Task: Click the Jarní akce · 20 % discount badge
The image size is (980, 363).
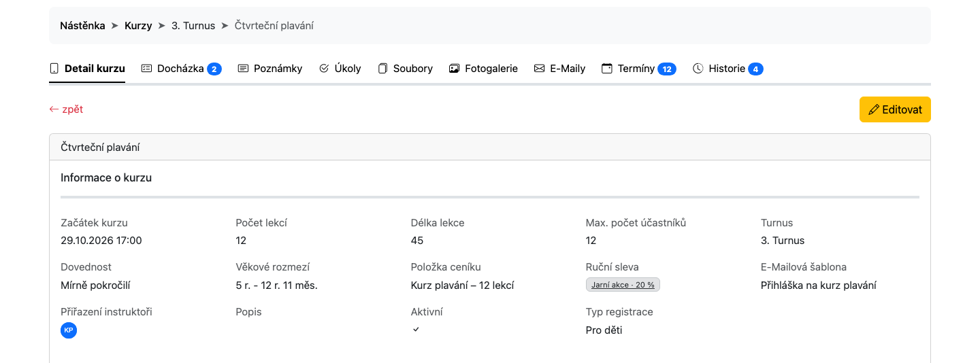Action: pos(623,285)
